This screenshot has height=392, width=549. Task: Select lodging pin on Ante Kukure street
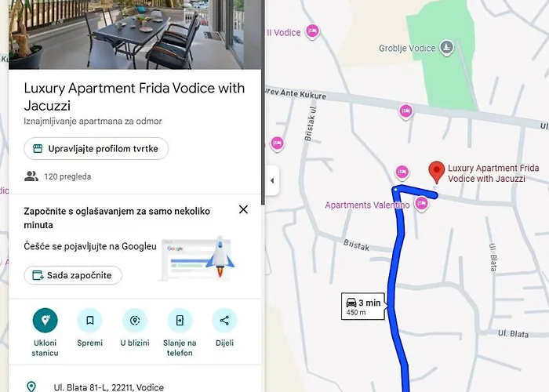[405, 111]
